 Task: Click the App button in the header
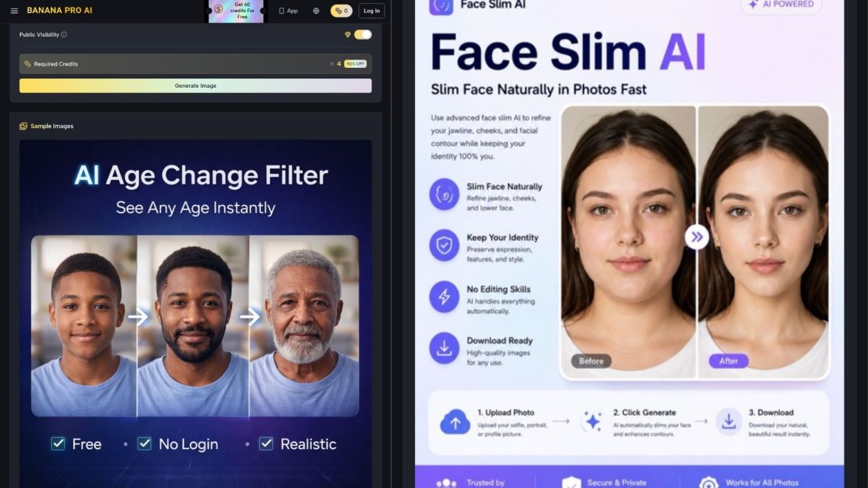pos(288,11)
